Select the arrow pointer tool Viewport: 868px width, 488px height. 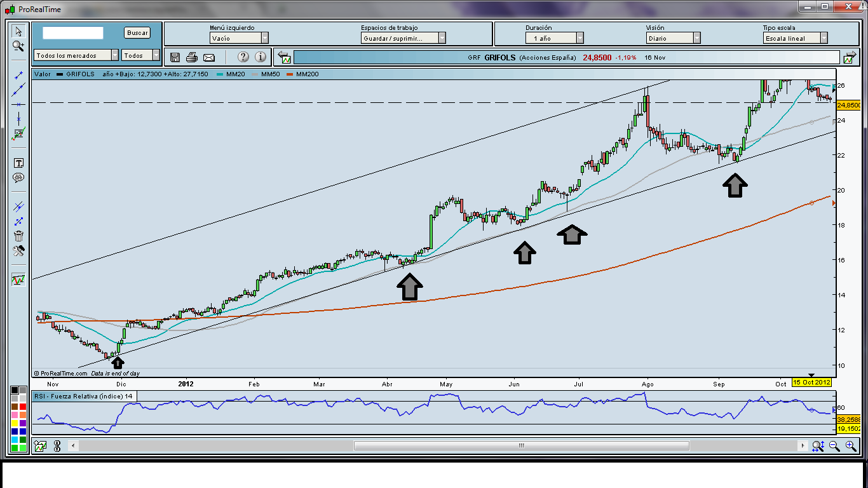[18, 30]
